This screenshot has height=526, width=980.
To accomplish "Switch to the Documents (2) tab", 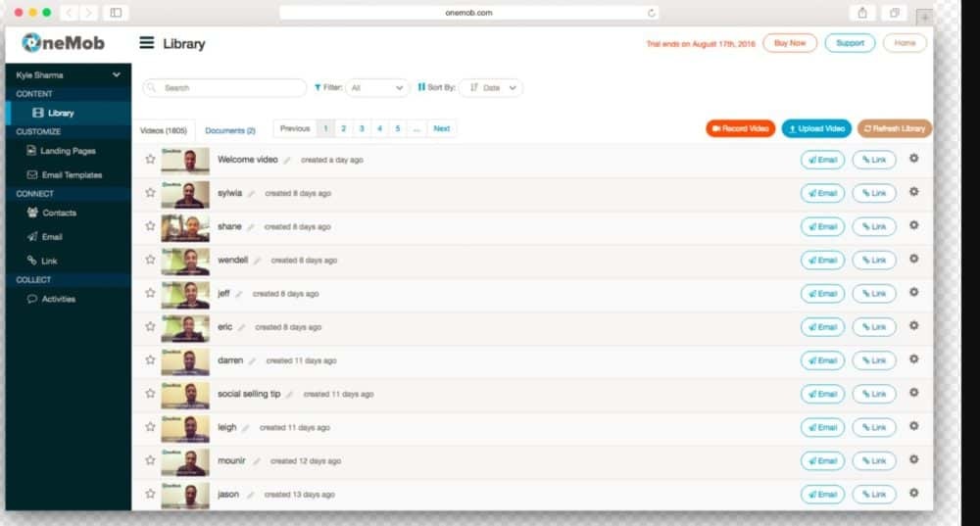I will [230, 130].
